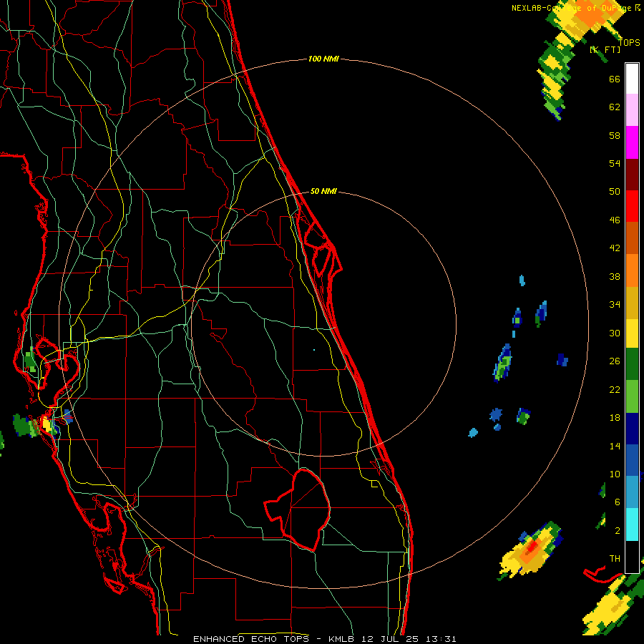This screenshot has height=644, width=644.
Task: Click the "TOPS" legend title
Action: (x=629, y=42)
